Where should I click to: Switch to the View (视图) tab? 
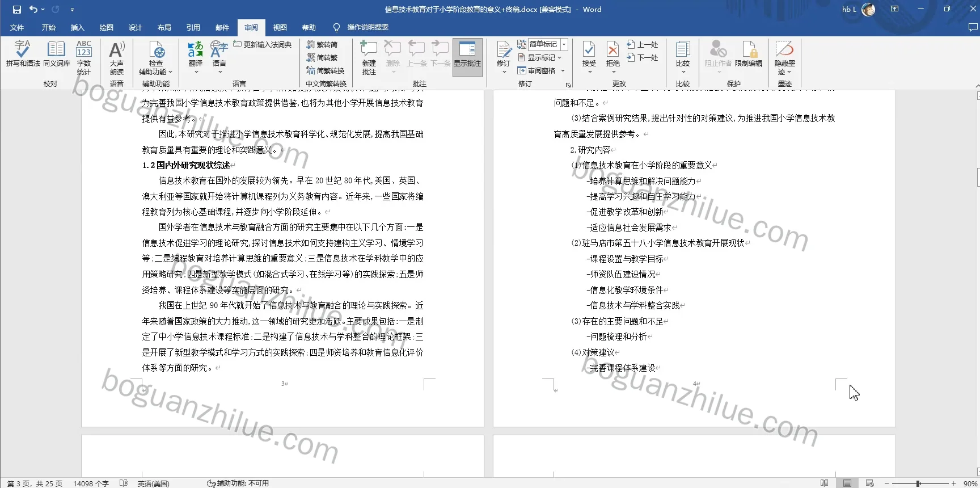point(280,27)
